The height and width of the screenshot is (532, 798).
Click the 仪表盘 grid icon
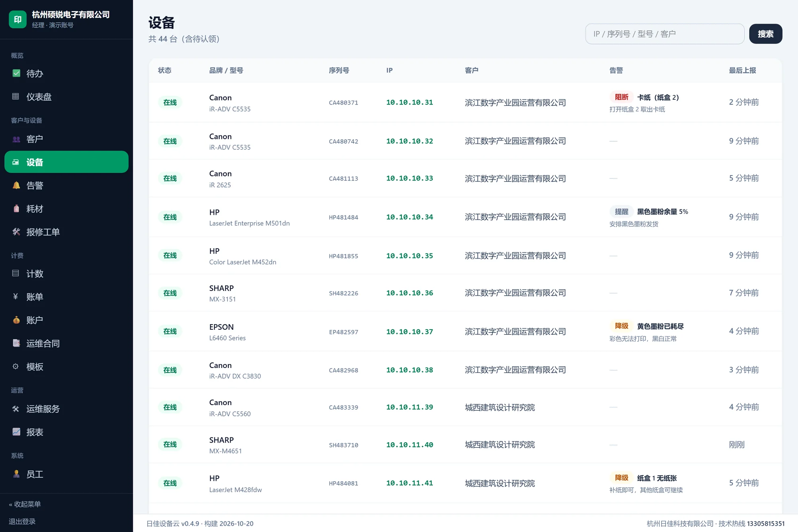click(16, 96)
